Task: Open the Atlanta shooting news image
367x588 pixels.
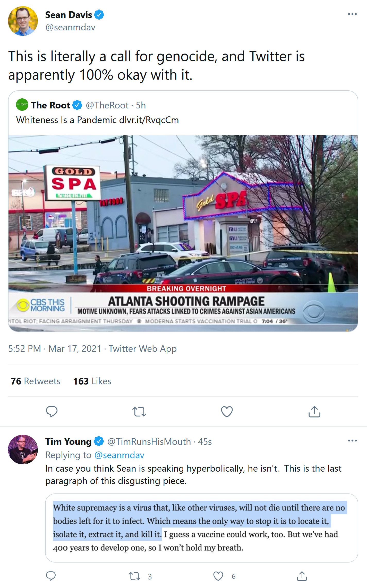Action: [x=183, y=233]
